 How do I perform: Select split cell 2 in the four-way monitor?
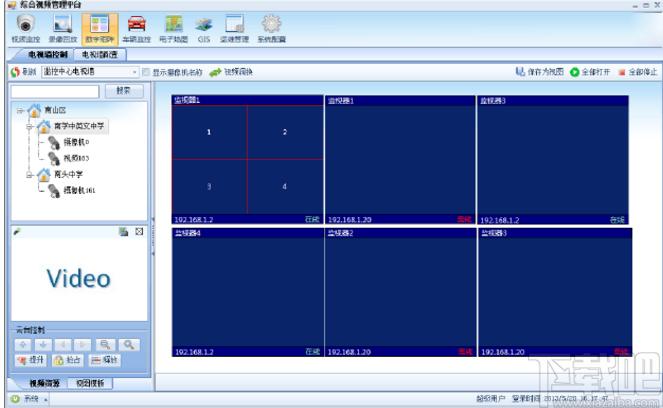coord(285,132)
